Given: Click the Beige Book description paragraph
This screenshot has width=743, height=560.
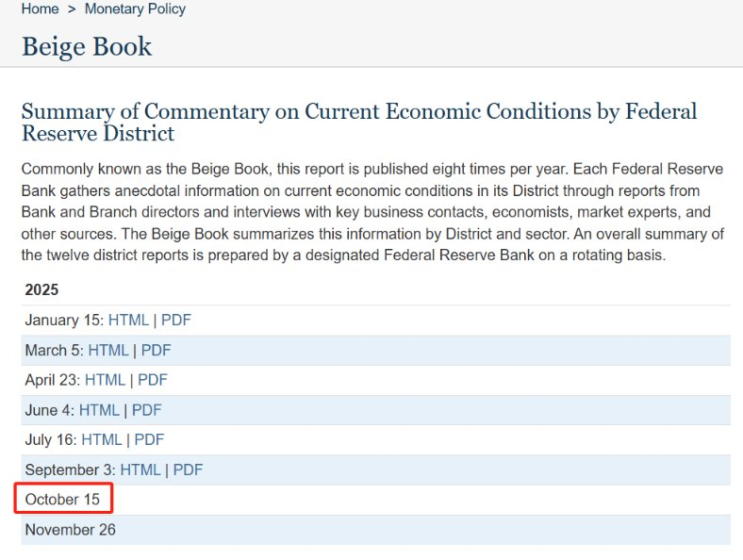Looking at the screenshot, I should tap(372, 212).
